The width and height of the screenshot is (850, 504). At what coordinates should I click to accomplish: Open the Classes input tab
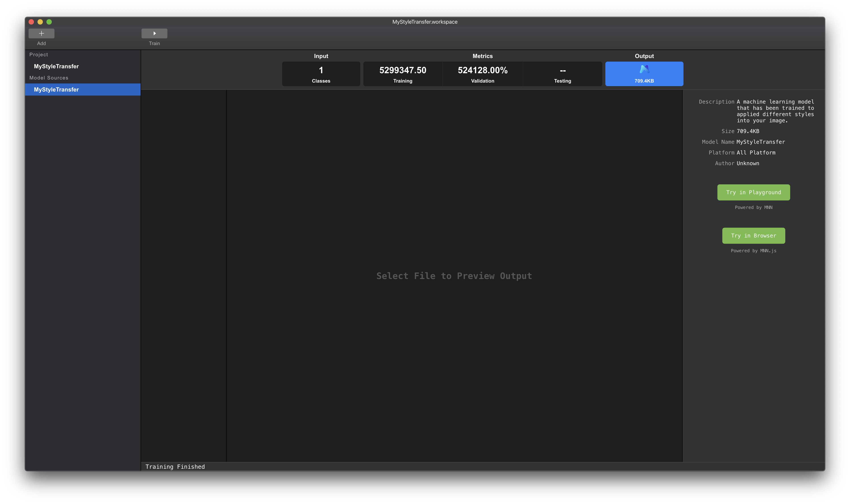(321, 74)
